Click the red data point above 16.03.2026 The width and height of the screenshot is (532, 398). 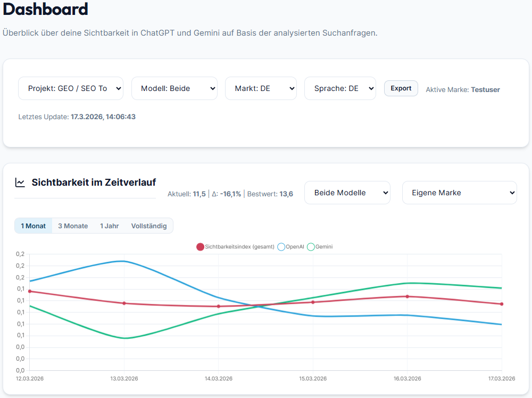(408, 297)
